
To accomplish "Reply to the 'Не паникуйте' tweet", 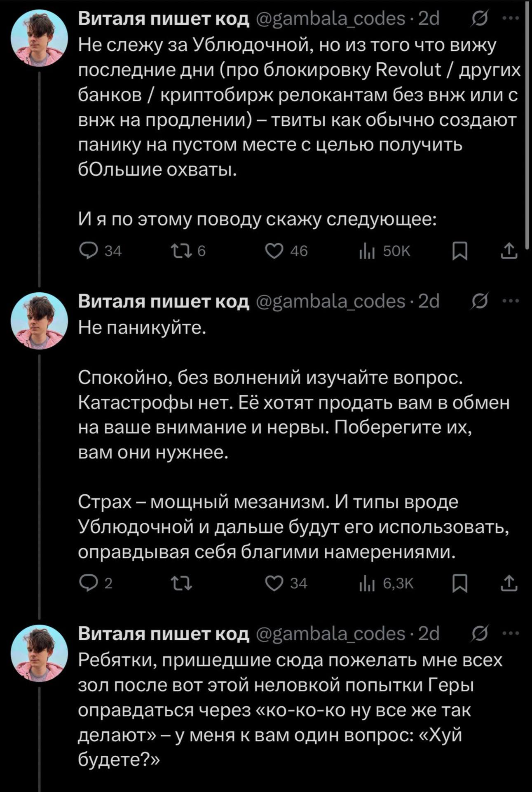I will pos(96,583).
